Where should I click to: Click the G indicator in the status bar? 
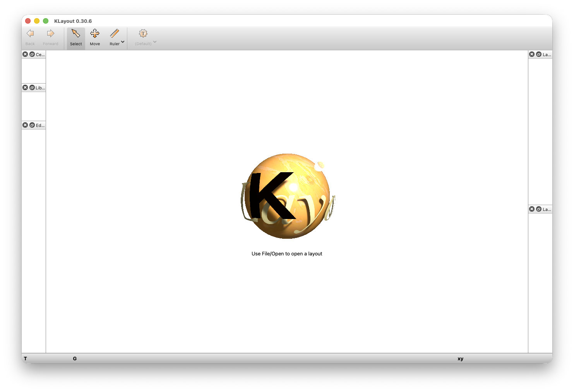pos(75,359)
